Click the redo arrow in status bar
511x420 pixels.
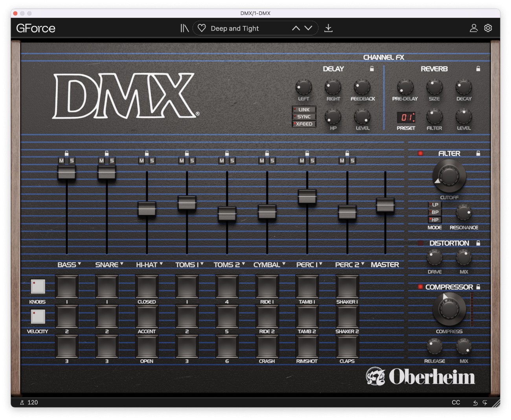tap(485, 403)
